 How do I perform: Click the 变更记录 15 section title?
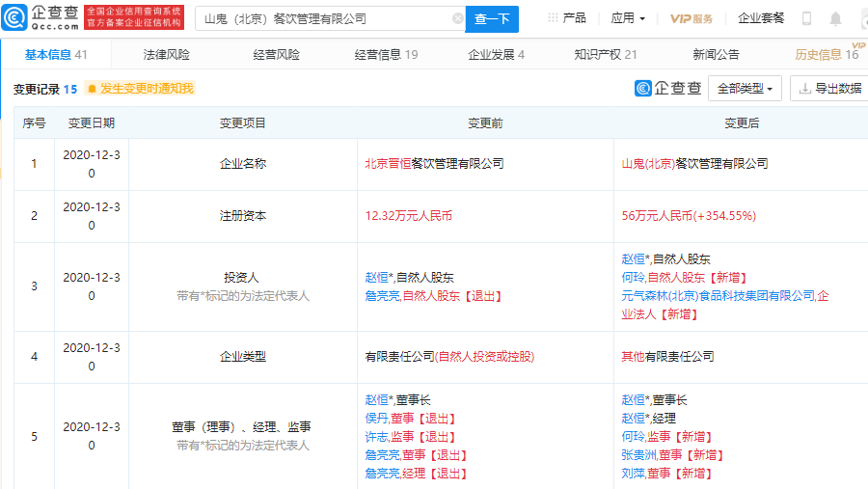pyautogui.click(x=45, y=89)
